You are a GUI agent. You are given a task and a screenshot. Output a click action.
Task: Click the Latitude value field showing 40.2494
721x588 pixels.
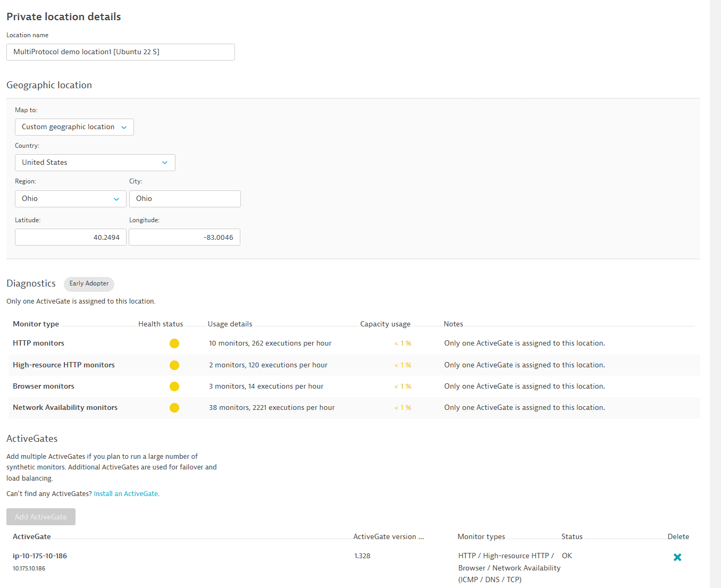(70, 237)
